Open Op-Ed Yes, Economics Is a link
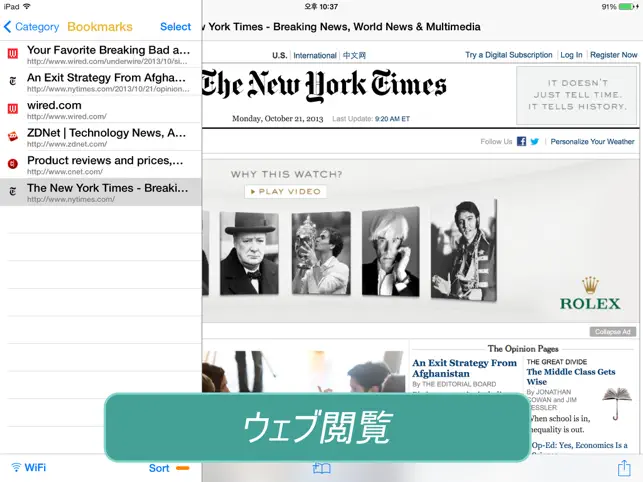Screen dimensions: 643x482 [579, 445]
